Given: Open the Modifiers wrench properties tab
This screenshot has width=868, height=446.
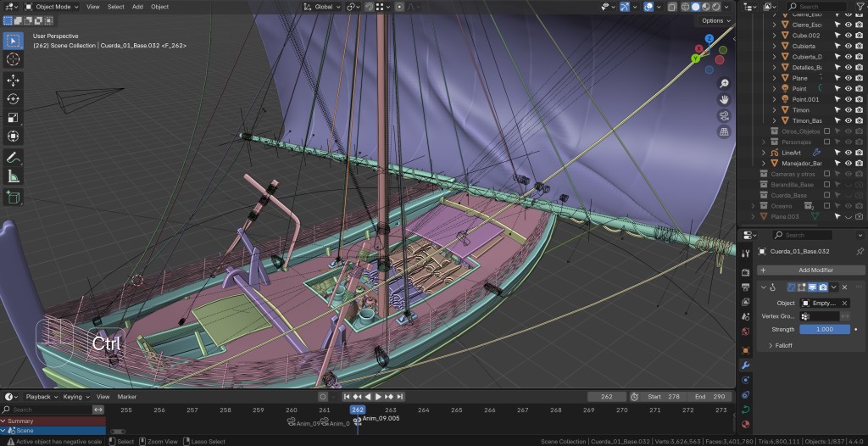Looking at the screenshot, I should click(x=745, y=365).
